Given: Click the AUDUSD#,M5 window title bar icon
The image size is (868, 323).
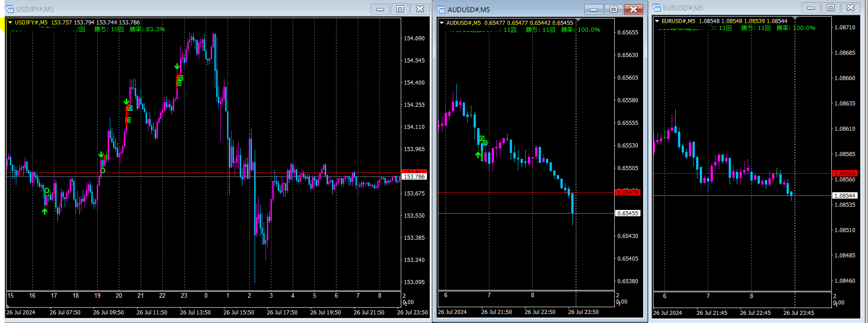Looking at the screenshot, I should tap(441, 9).
